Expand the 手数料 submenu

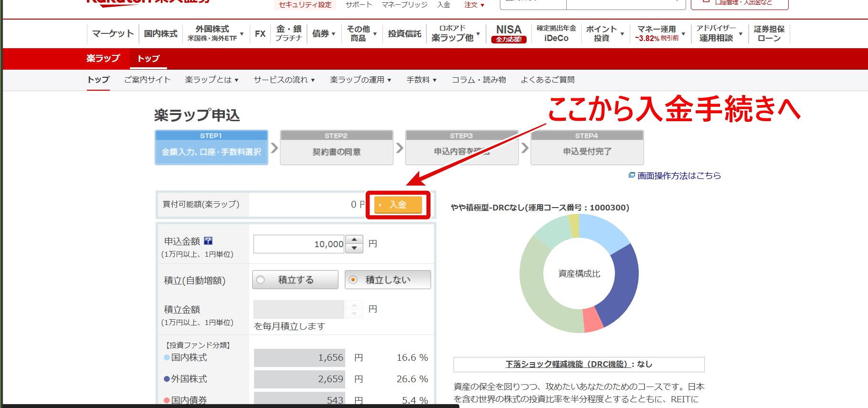(422, 80)
